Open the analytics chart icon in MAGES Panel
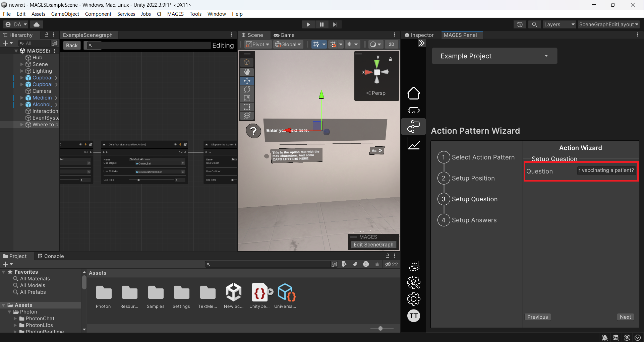 click(x=414, y=144)
